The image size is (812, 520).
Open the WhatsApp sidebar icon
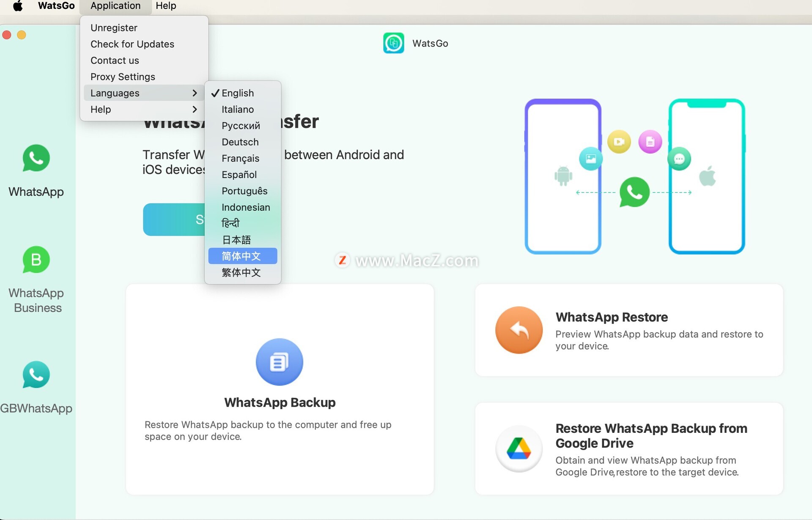tap(36, 158)
